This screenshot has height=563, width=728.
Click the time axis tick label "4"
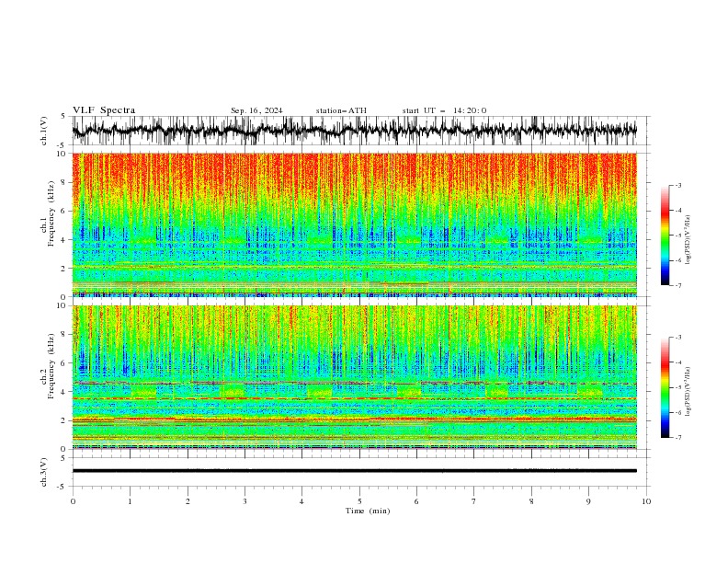[301, 501]
